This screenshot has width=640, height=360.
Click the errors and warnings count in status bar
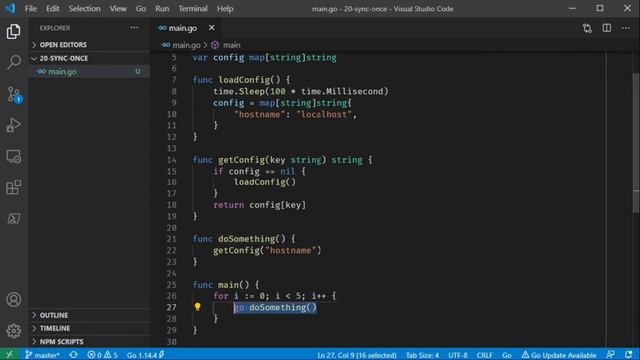coord(102,355)
